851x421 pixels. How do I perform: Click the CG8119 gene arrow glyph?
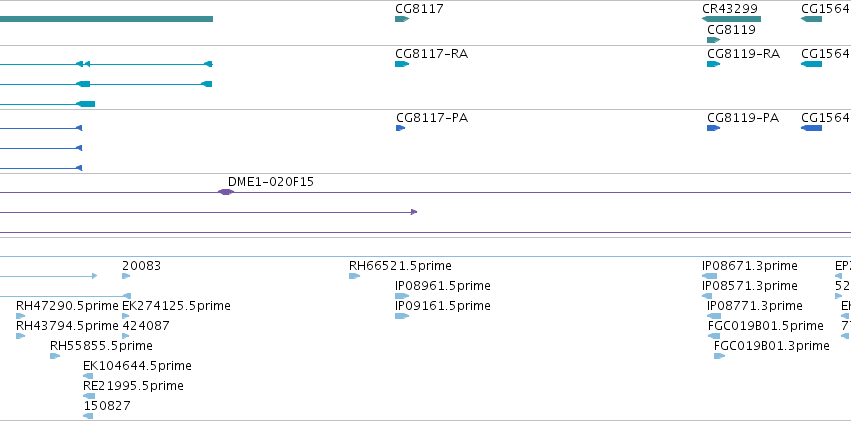(713, 40)
